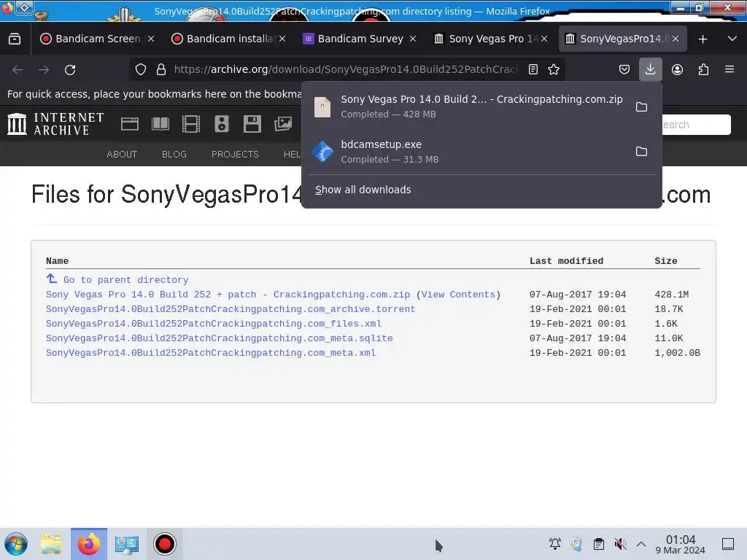The height and width of the screenshot is (560, 747).
Task: Switch to the Bandicam installation tab
Action: [x=228, y=39]
